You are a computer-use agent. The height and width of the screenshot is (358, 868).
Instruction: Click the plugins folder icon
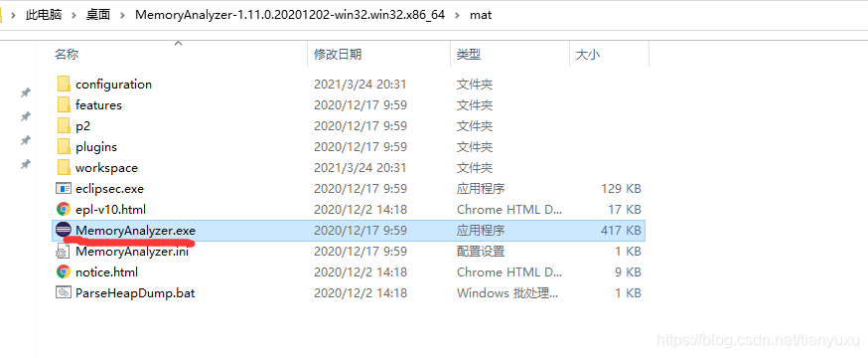point(64,147)
